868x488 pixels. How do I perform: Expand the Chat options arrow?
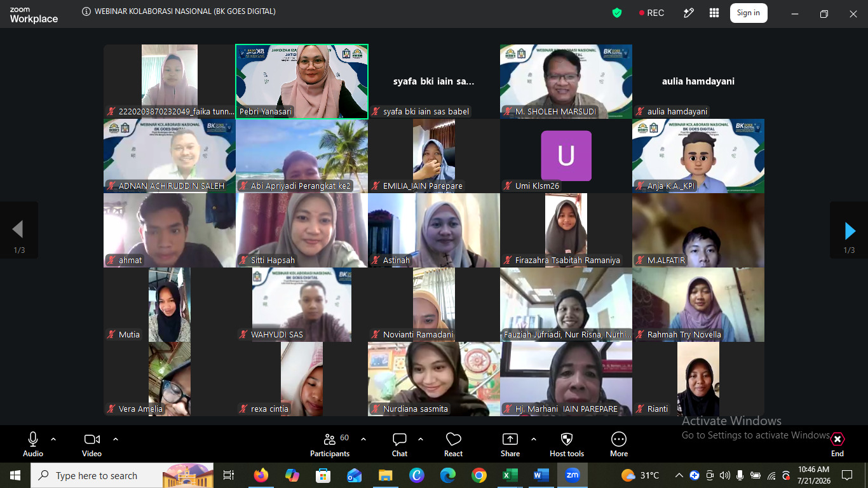421,439
